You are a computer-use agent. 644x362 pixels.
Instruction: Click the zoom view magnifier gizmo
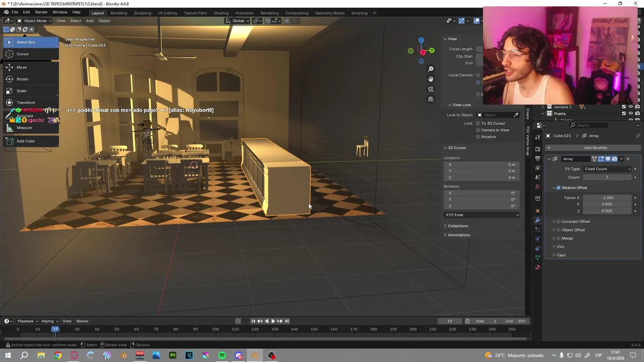[x=431, y=69]
